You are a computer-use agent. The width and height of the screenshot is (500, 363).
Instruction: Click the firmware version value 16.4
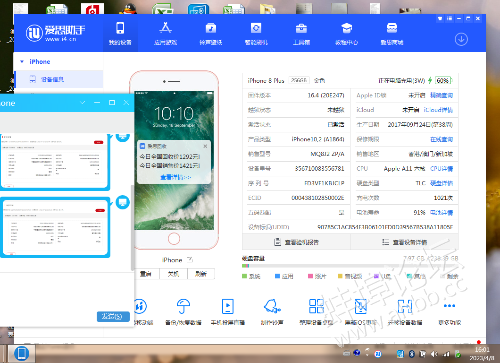pyautogui.click(x=326, y=95)
